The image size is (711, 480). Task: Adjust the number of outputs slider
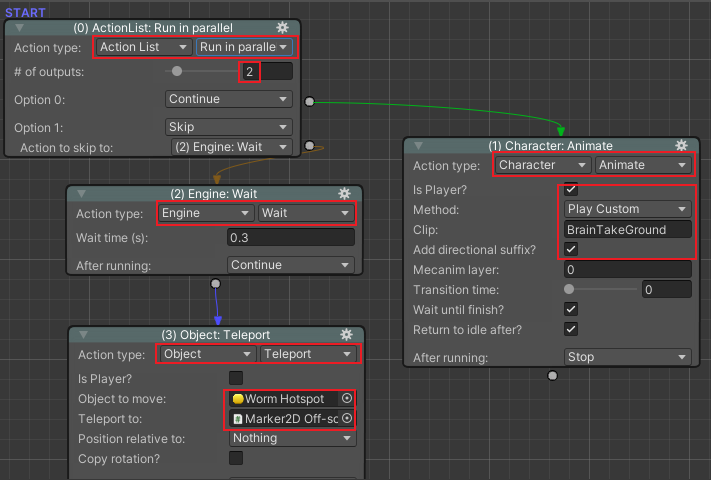point(177,71)
